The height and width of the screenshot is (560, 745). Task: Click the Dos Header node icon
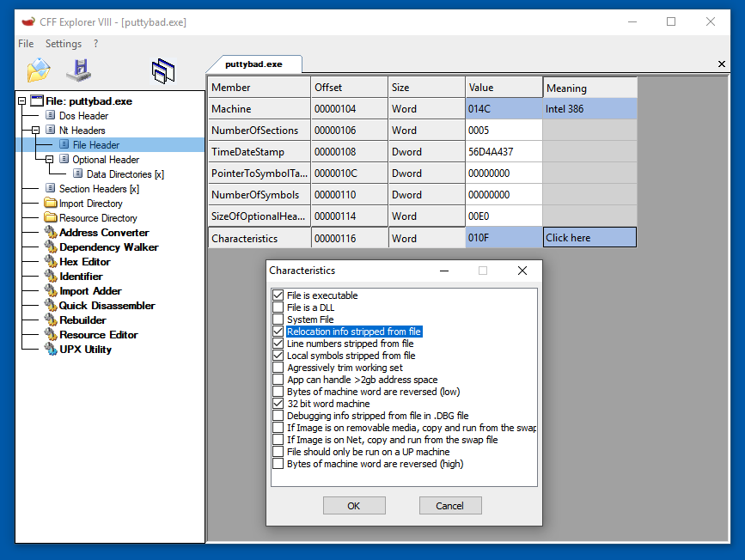pos(51,115)
